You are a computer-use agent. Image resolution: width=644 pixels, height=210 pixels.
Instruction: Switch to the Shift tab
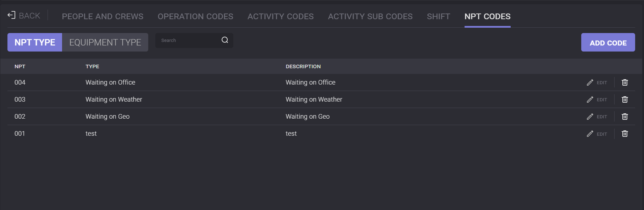click(438, 16)
